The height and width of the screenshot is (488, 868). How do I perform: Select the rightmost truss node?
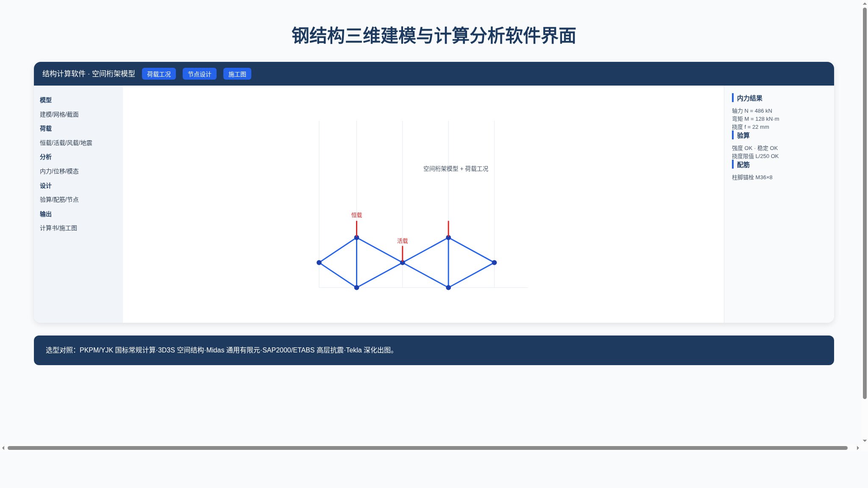click(494, 263)
